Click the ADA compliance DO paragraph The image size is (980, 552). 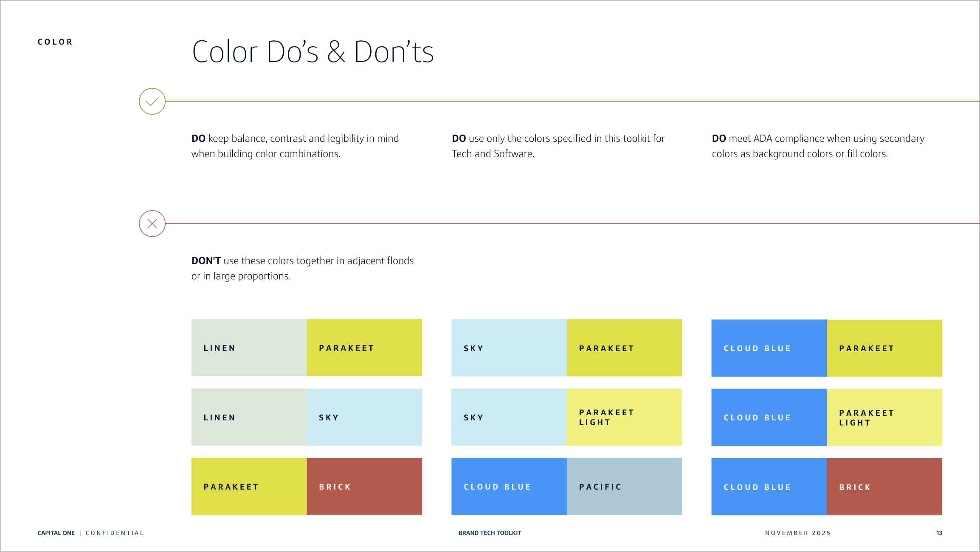point(818,146)
